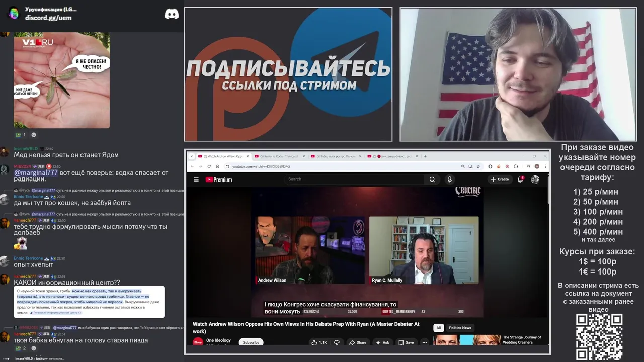Viewport: 644px width, 362px height.
Task: Click the YouTube search input field
Action: pyautogui.click(x=355, y=179)
